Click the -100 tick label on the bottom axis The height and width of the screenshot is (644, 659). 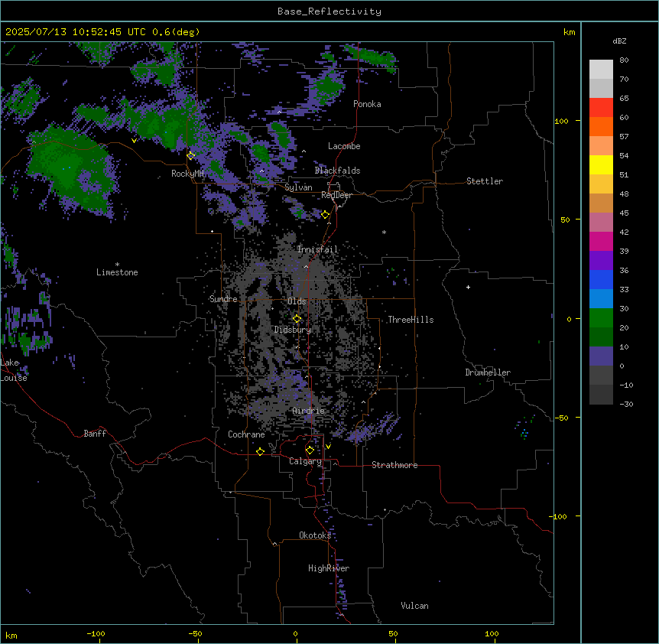tap(96, 634)
